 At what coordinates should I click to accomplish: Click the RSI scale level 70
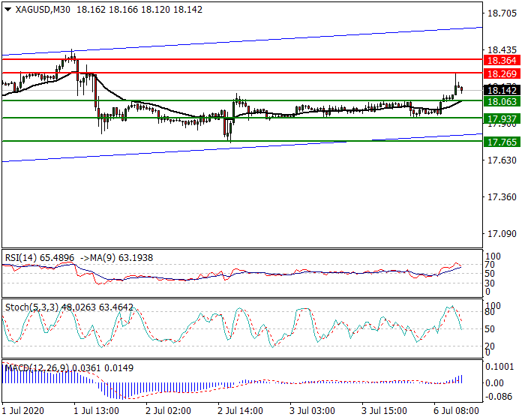coord(490,265)
